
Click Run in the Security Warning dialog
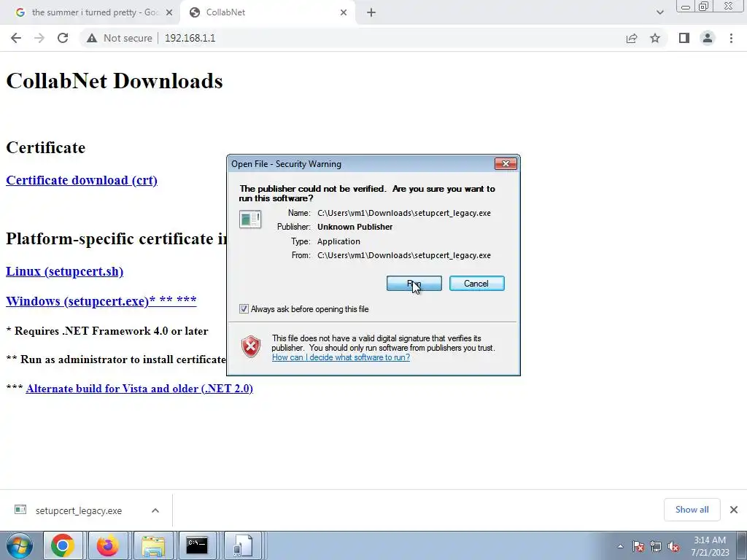[414, 284]
